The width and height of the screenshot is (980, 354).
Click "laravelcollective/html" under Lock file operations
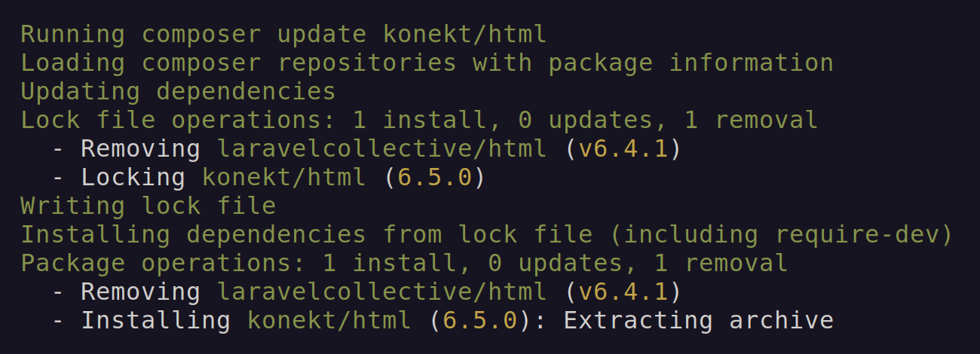tap(381, 149)
